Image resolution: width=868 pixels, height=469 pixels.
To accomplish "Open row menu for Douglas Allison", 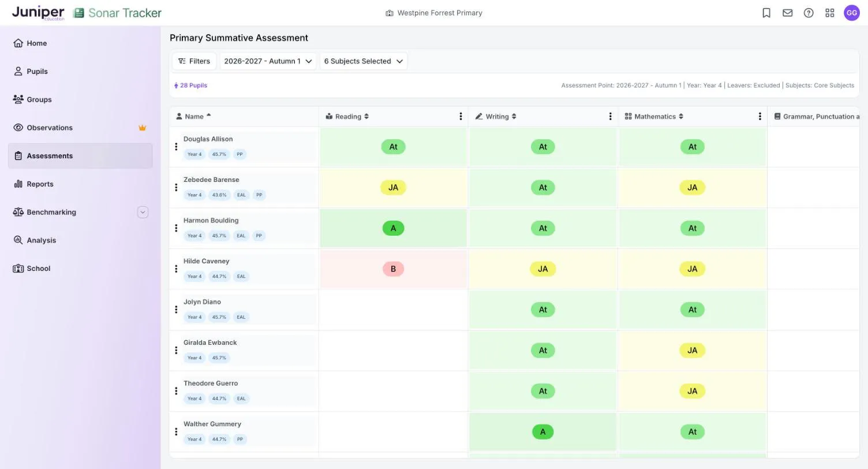I will (176, 147).
